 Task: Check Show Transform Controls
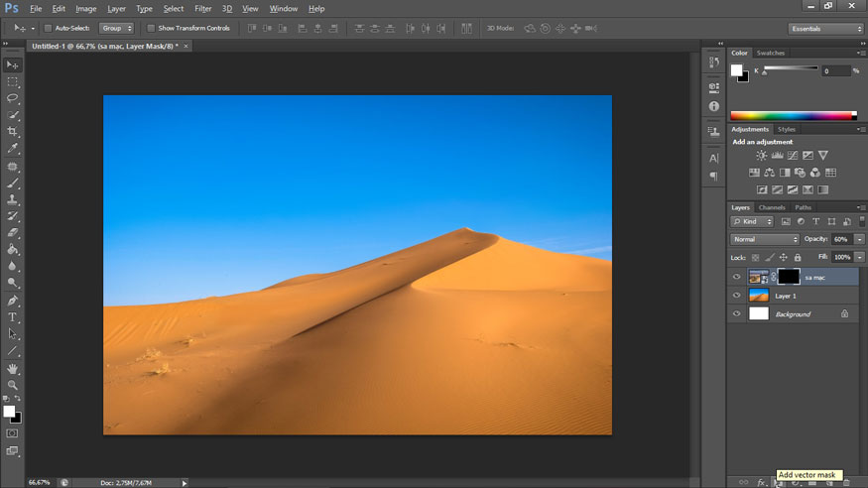coord(151,28)
